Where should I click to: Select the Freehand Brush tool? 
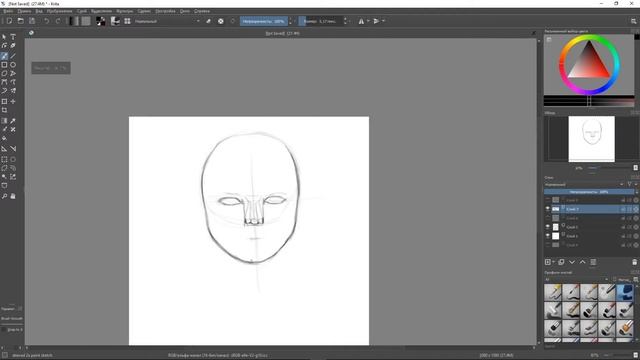coord(4,56)
